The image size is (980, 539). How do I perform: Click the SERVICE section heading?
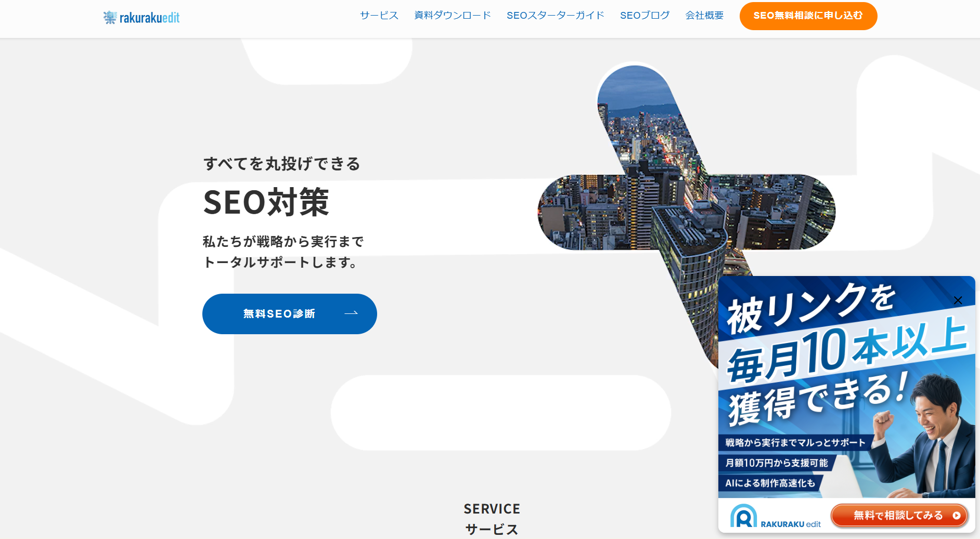point(492,509)
